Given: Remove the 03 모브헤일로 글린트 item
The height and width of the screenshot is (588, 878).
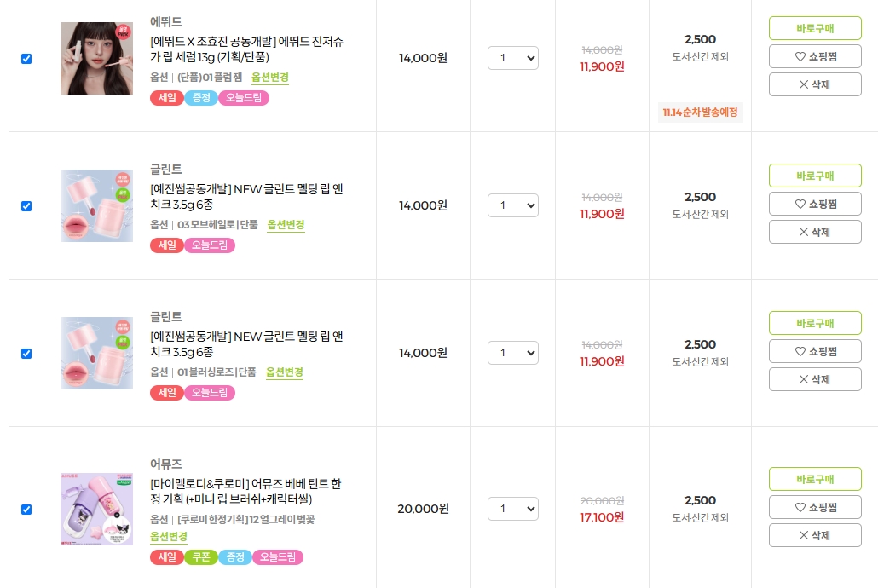Looking at the screenshot, I should tap(815, 232).
